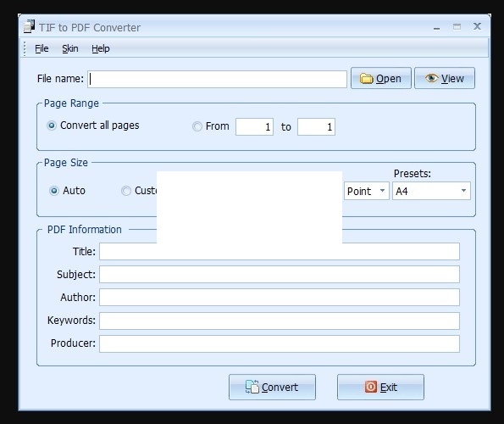Open the File menu
Image resolution: width=504 pixels, height=424 pixels.
tap(42, 48)
